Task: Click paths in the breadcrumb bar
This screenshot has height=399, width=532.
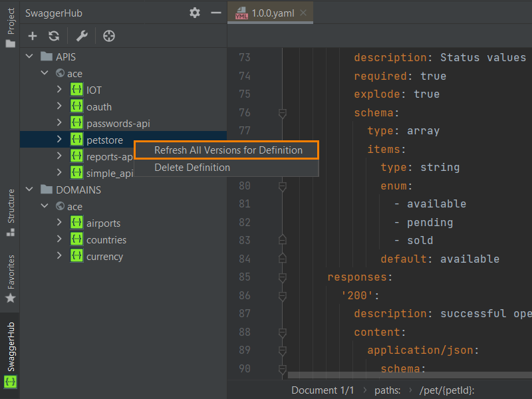Action: pos(388,390)
